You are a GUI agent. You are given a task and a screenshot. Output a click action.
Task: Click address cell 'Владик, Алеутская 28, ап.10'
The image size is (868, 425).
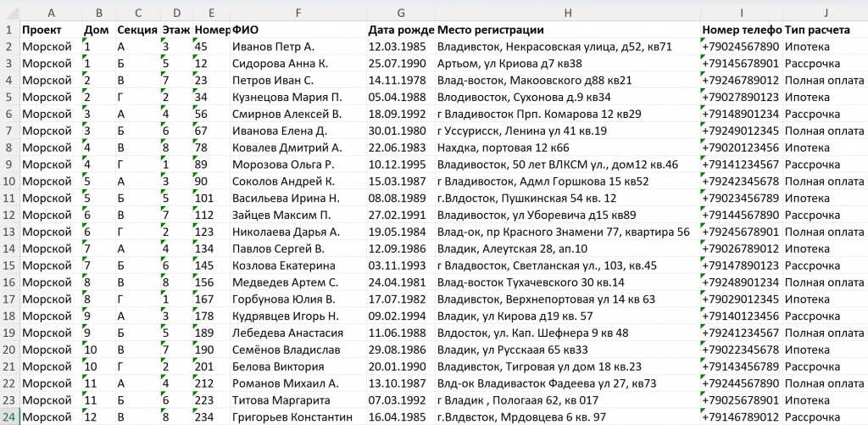567,249
